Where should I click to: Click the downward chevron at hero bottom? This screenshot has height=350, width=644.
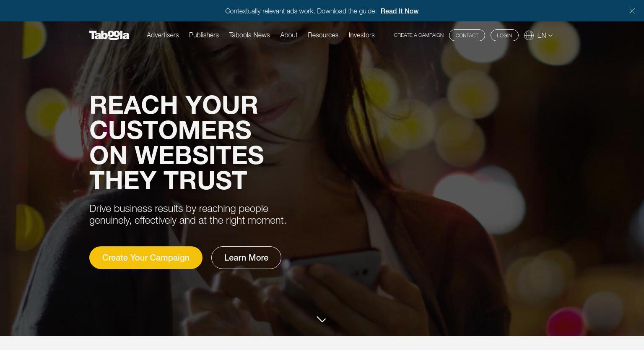pos(321,320)
